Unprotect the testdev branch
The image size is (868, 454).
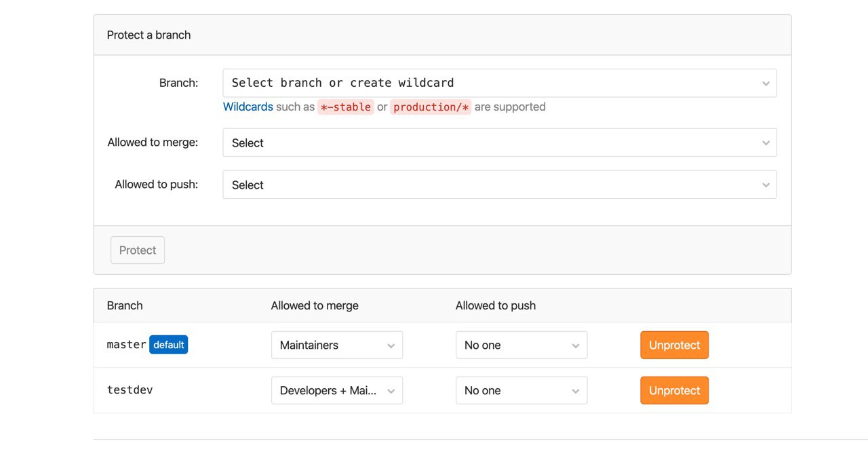pos(674,390)
